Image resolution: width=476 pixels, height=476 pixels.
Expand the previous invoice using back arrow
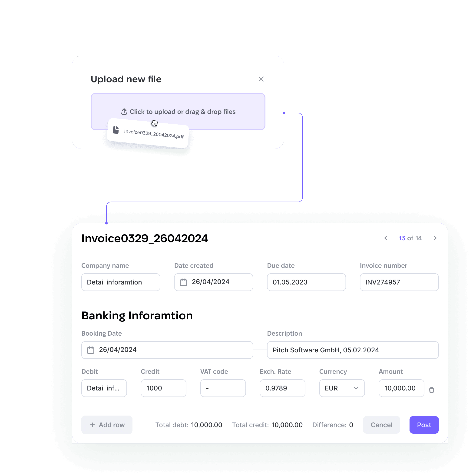(386, 238)
